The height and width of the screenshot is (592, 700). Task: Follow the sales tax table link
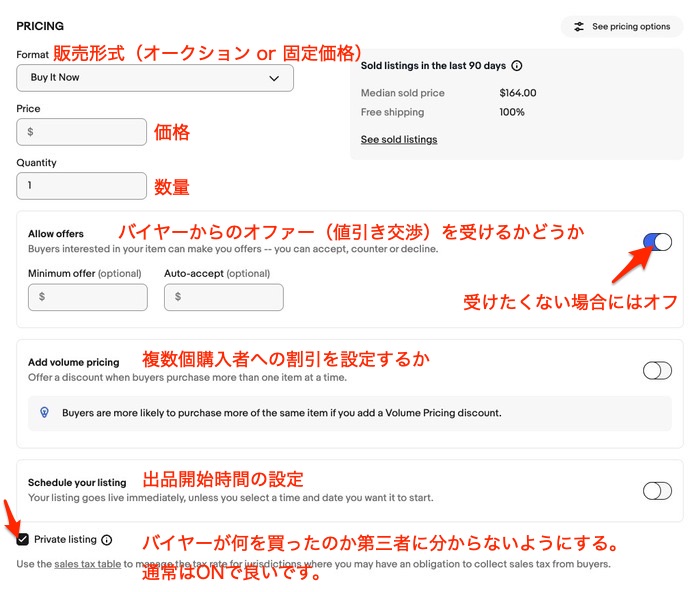tap(87, 564)
